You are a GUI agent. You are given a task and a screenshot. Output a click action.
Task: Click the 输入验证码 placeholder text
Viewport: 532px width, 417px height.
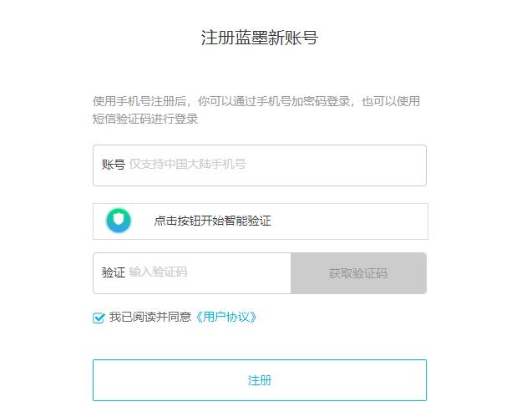(158, 272)
